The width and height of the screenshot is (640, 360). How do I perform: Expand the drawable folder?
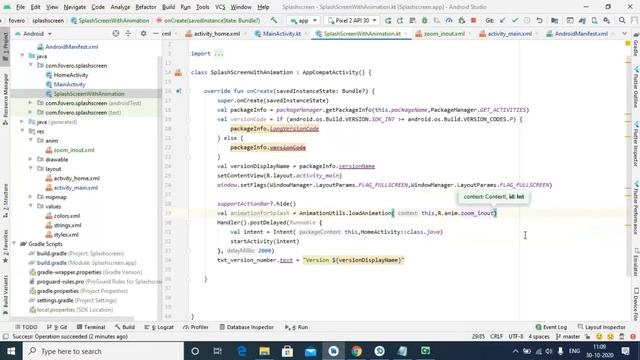coord(31,159)
